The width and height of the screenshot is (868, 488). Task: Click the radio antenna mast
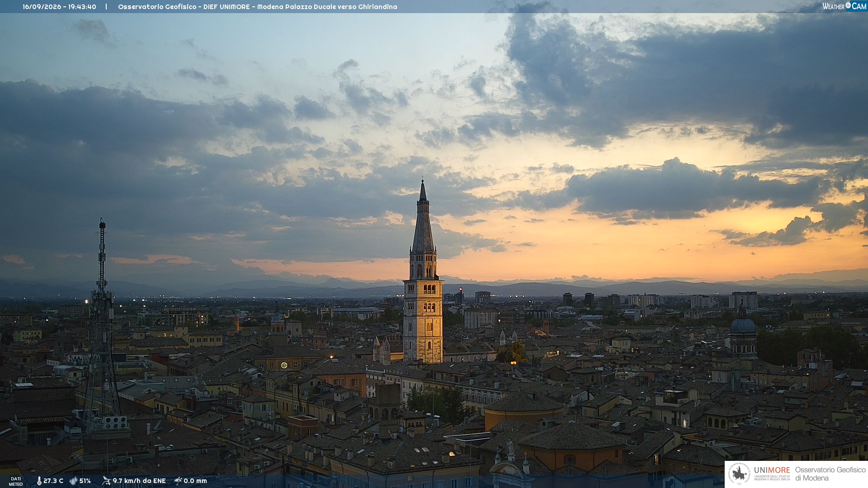(x=102, y=325)
